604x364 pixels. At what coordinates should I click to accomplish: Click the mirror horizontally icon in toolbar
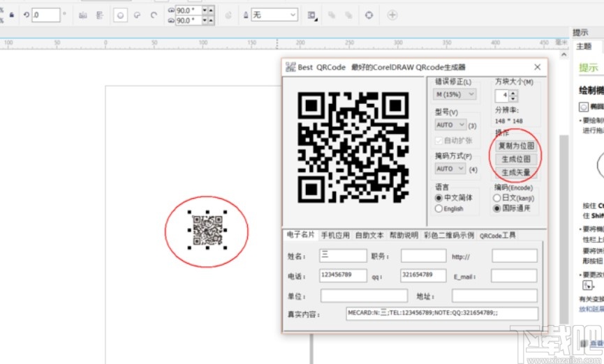click(x=83, y=15)
